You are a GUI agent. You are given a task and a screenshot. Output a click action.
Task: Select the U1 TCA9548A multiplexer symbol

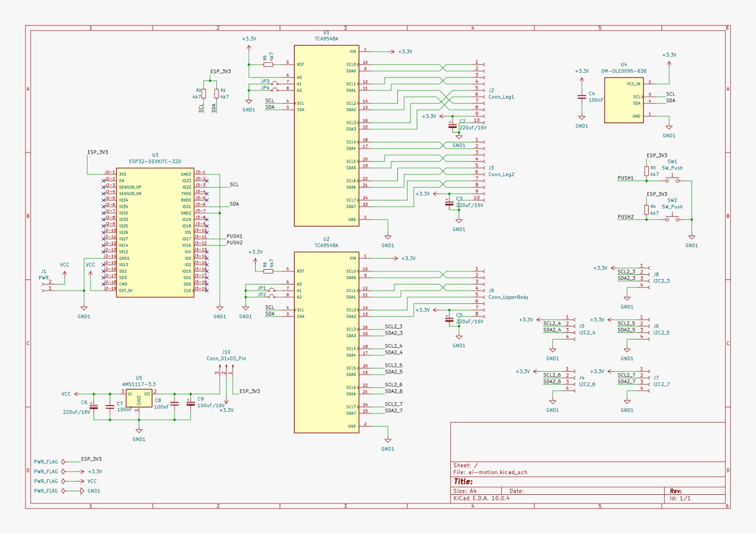pos(326,136)
